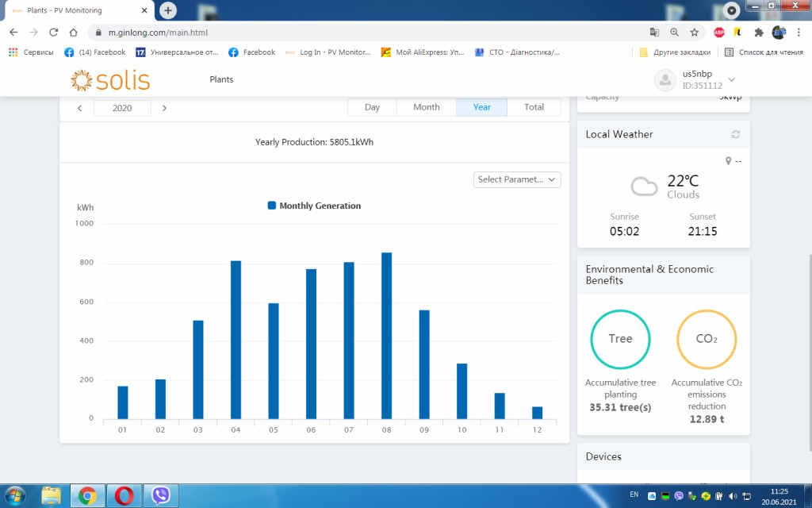
Task: Click the CO₂ emissions circle icon
Action: [x=706, y=339]
